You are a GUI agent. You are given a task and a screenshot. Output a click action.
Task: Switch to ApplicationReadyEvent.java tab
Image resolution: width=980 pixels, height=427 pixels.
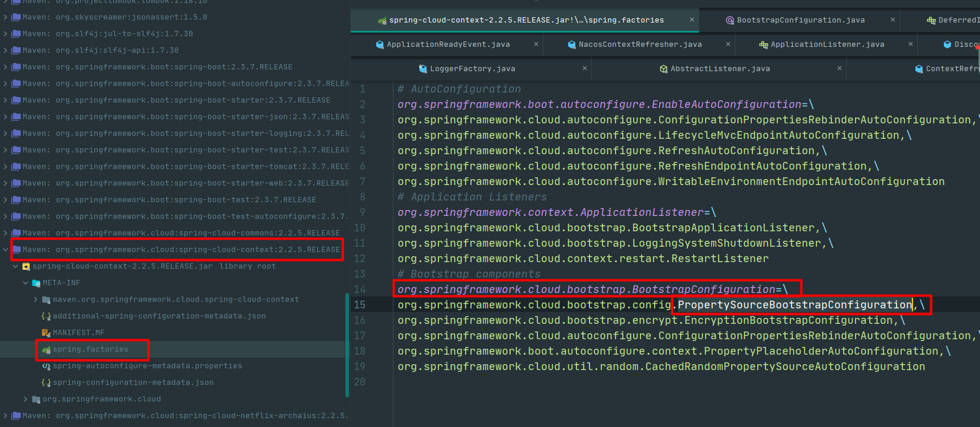click(448, 44)
